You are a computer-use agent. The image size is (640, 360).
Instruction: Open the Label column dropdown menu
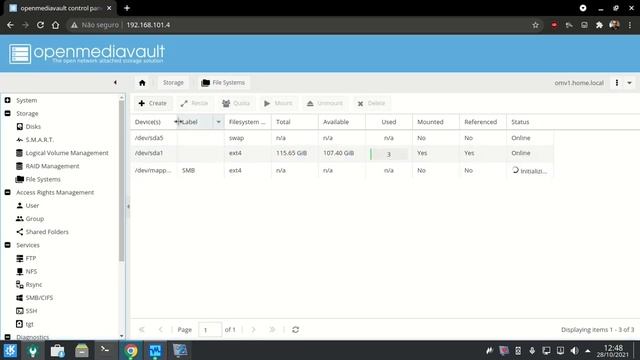click(218, 122)
